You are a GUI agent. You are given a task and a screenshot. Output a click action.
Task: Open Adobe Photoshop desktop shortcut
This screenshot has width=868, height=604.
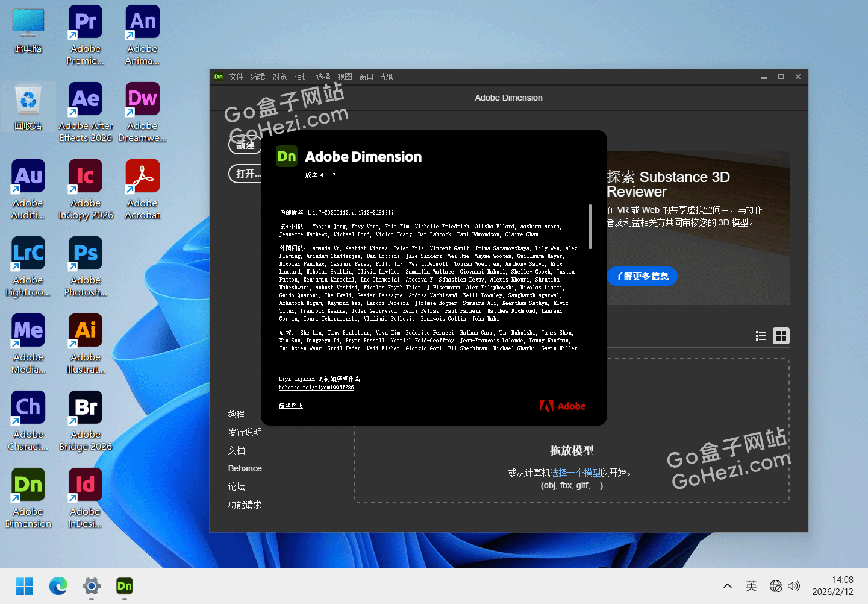(86, 266)
